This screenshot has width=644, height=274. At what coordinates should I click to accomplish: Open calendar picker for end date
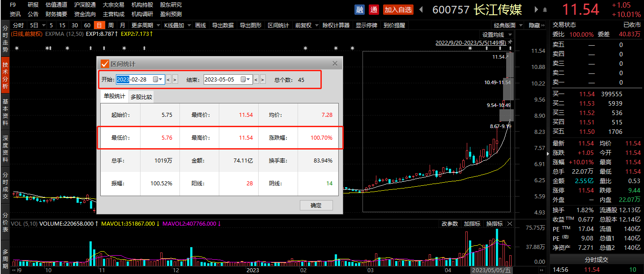click(243, 79)
